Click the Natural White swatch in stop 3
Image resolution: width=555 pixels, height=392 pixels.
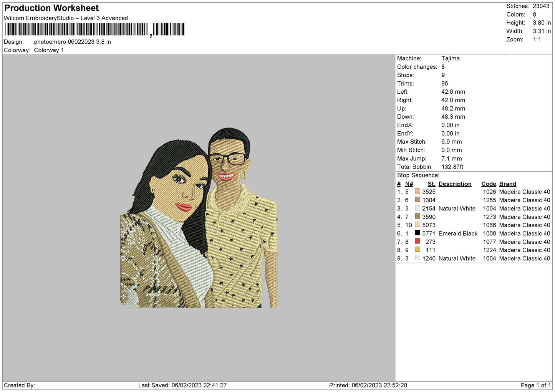[x=417, y=208]
